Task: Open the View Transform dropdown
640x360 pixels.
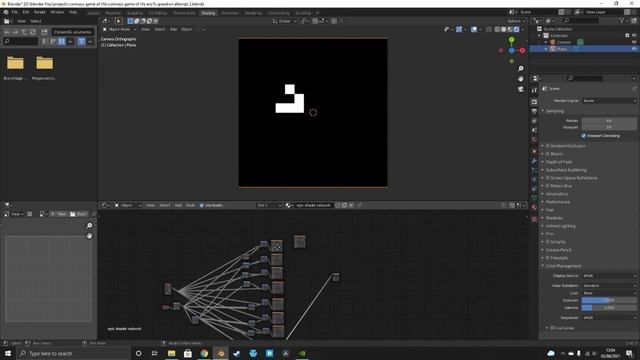Action: coord(609,286)
